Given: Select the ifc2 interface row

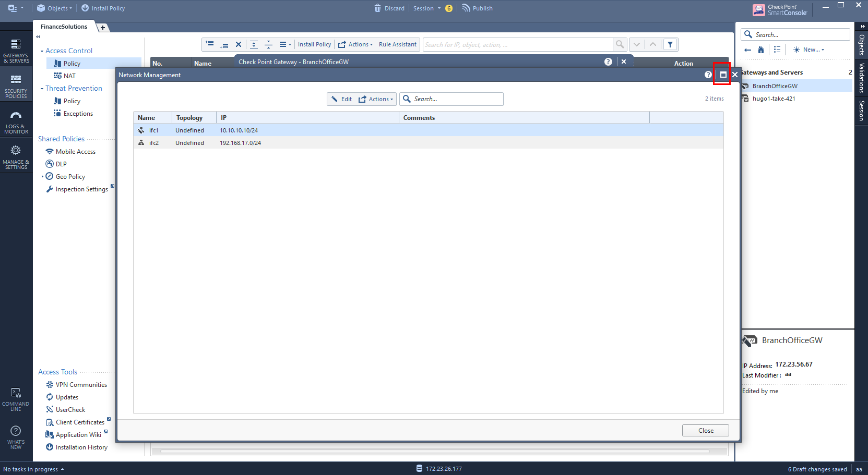Looking at the screenshot, I should click(x=428, y=143).
